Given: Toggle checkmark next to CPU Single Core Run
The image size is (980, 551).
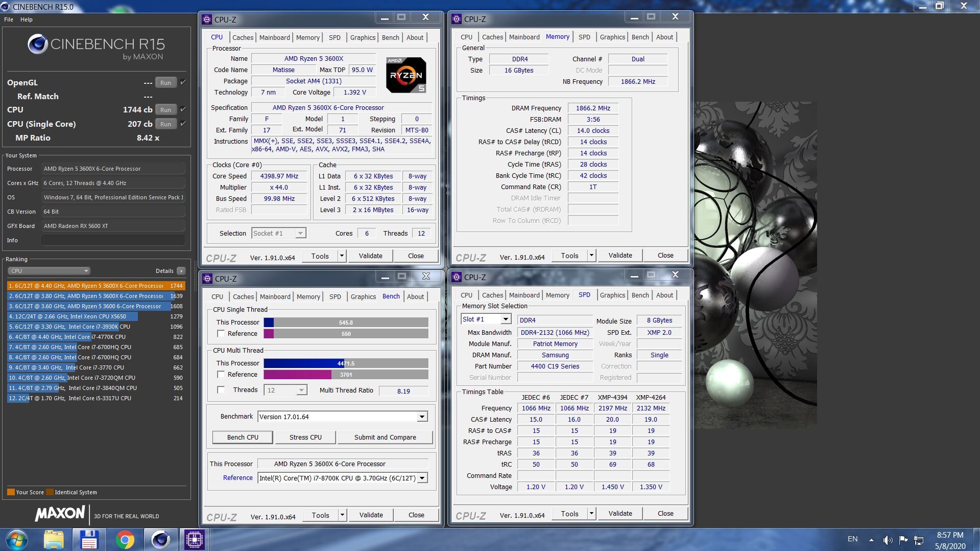Looking at the screenshot, I should 183,123.
